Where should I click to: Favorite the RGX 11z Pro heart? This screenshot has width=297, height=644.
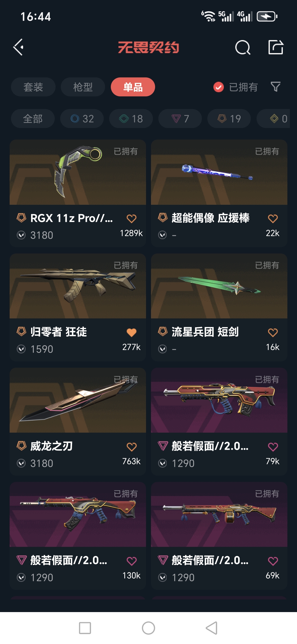pos(131,219)
